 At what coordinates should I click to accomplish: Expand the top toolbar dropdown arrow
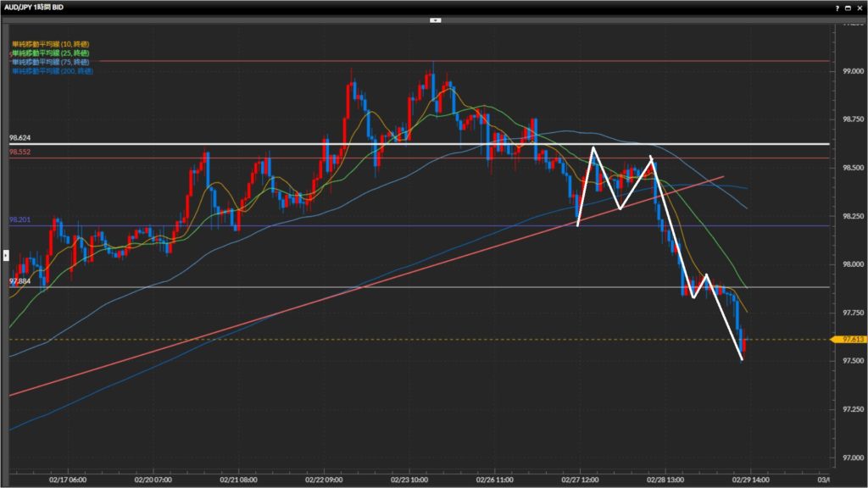434,19
